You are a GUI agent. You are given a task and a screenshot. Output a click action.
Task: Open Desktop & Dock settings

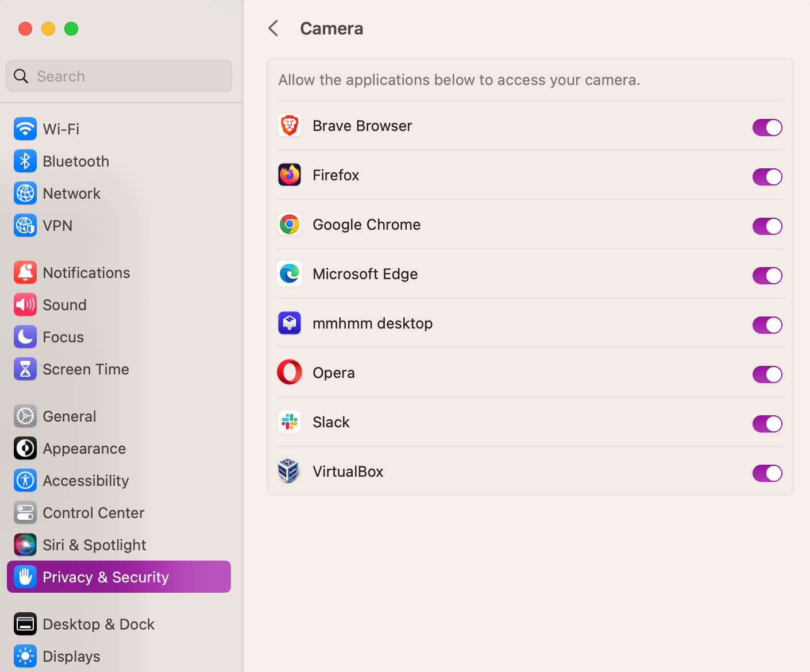98,624
